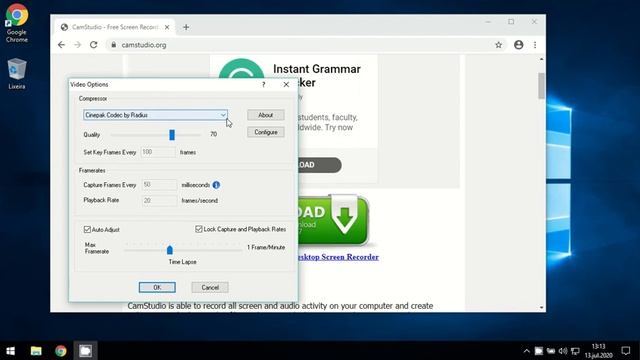Viewport: 640px width, 360px height.
Task: Click the Max Framerate slider handle
Action: tap(170, 249)
